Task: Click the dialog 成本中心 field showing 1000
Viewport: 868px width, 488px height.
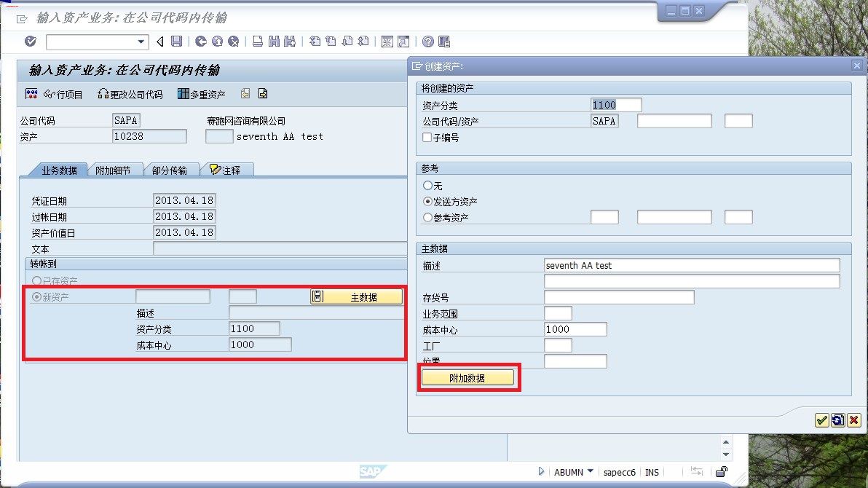Action: 575,329
